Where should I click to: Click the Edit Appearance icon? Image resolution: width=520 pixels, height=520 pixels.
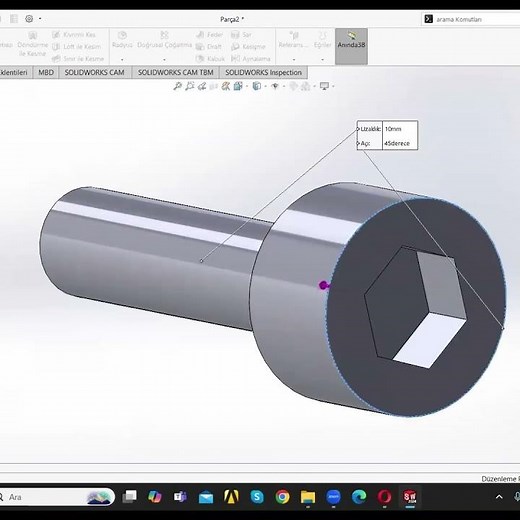pos(293,86)
